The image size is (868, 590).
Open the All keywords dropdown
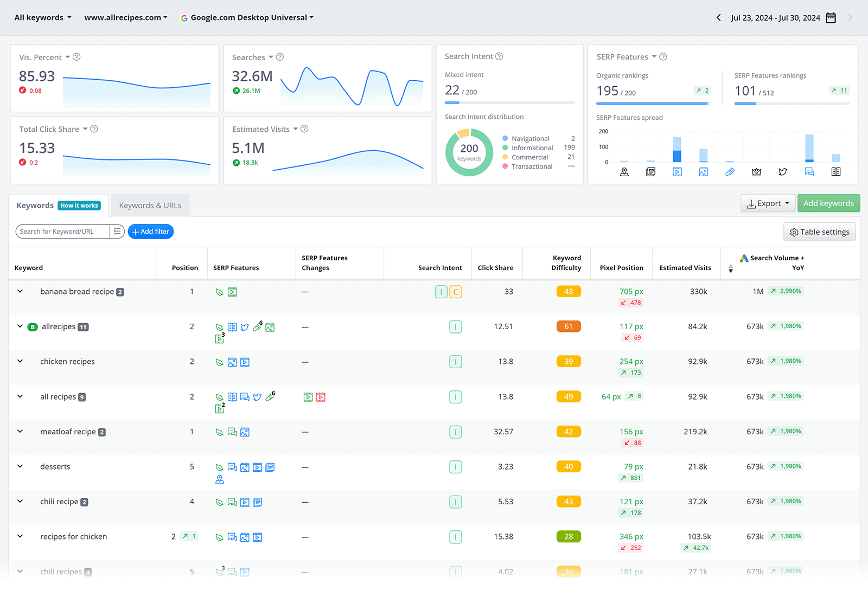[x=43, y=17]
